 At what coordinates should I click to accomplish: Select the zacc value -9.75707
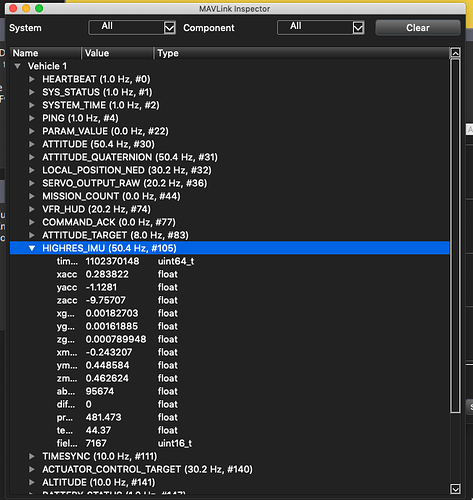pyautogui.click(x=106, y=300)
